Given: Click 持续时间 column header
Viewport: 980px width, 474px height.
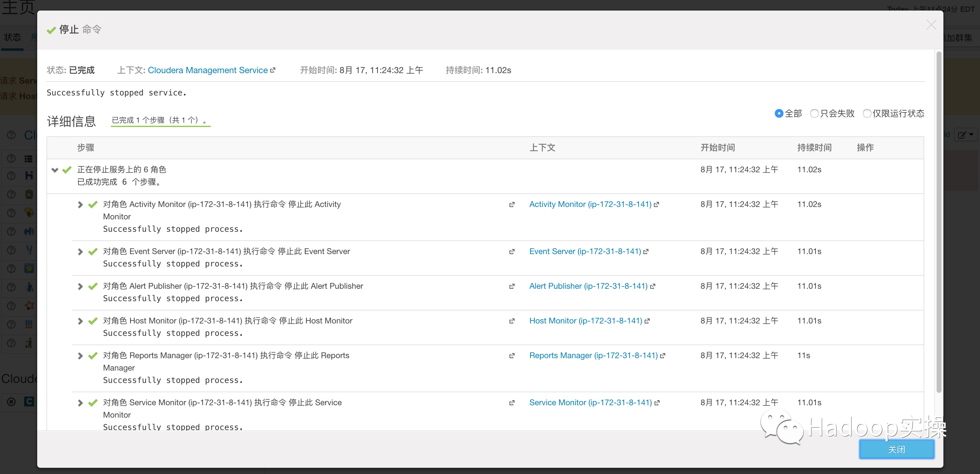Looking at the screenshot, I should tap(814, 147).
